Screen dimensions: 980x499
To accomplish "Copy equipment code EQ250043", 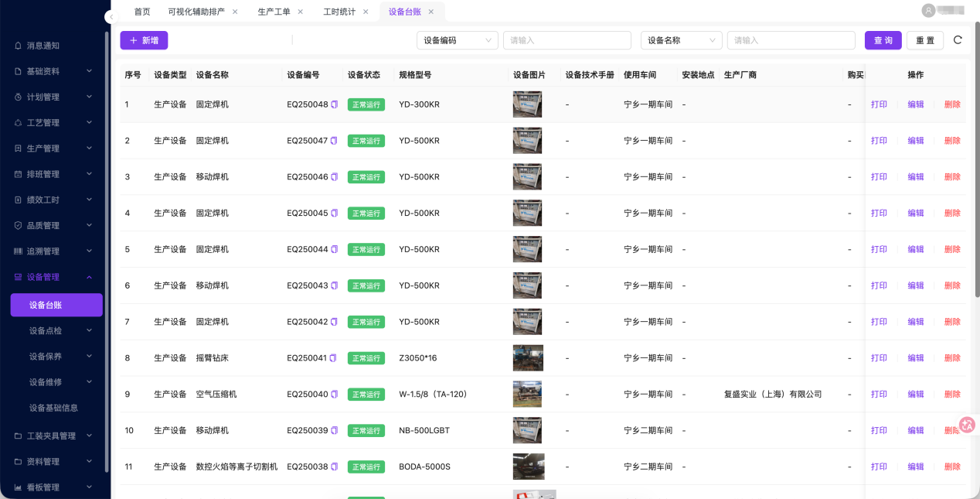I will pyautogui.click(x=335, y=285).
